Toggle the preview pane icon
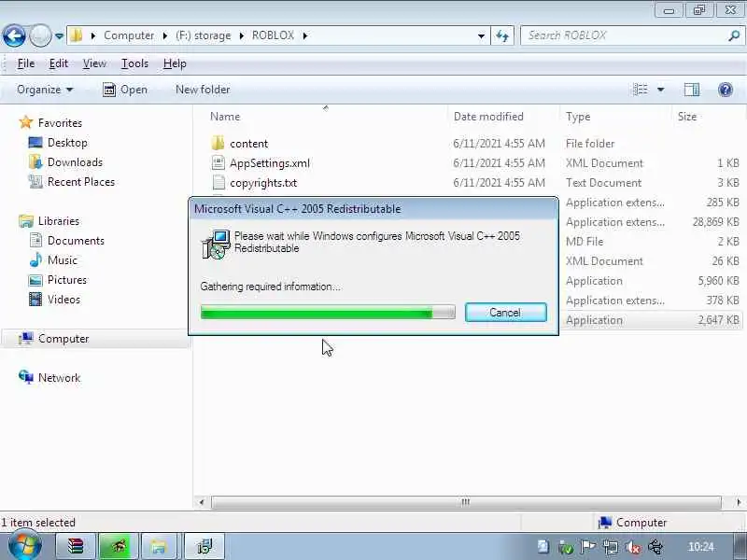The width and height of the screenshot is (747, 560). pyautogui.click(x=692, y=90)
